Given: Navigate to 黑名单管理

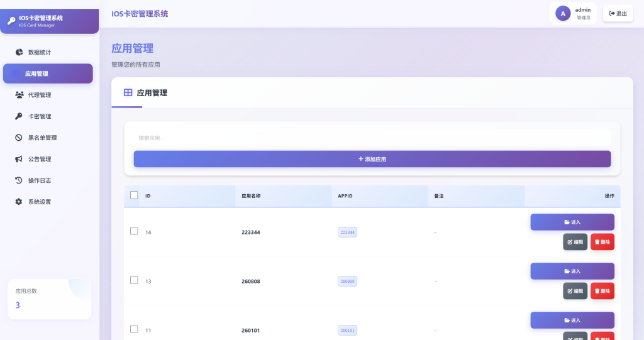Looking at the screenshot, I should pyautogui.click(x=48, y=138).
